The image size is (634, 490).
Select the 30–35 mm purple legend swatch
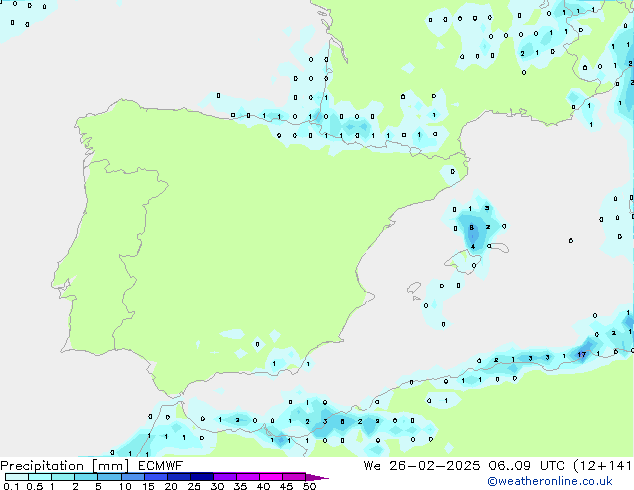point(225,477)
